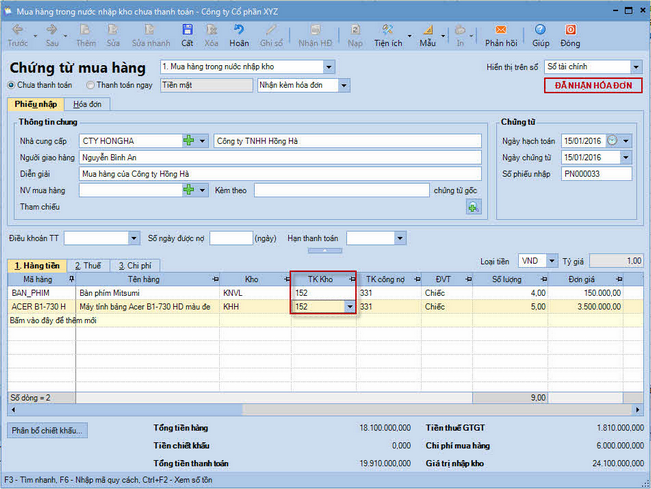Open the Ngày chứng từ date dropdown
This screenshot has width=651, height=489.
626,157
